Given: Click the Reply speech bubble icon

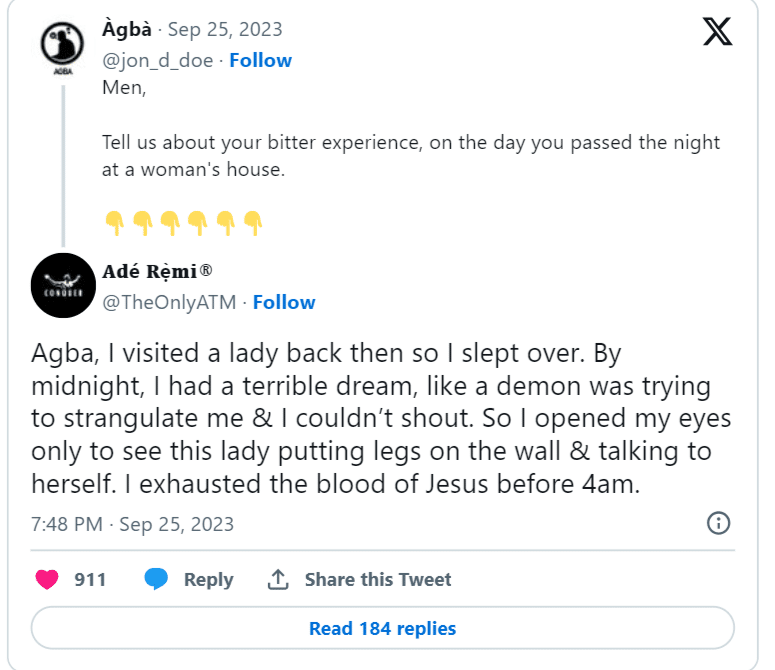Looking at the screenshot, I should [156, 579].
